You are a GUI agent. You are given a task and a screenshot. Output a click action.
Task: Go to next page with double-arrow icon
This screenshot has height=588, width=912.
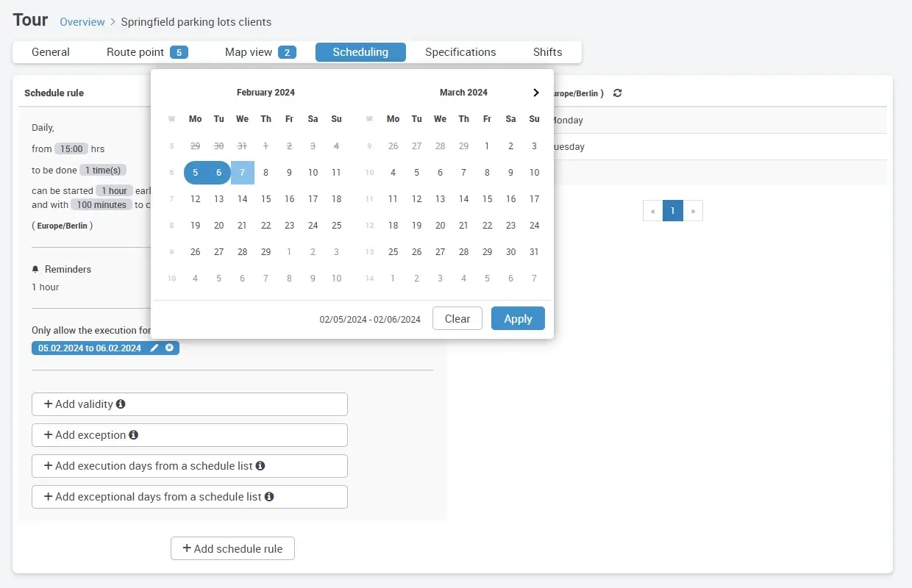pos(693,211)
